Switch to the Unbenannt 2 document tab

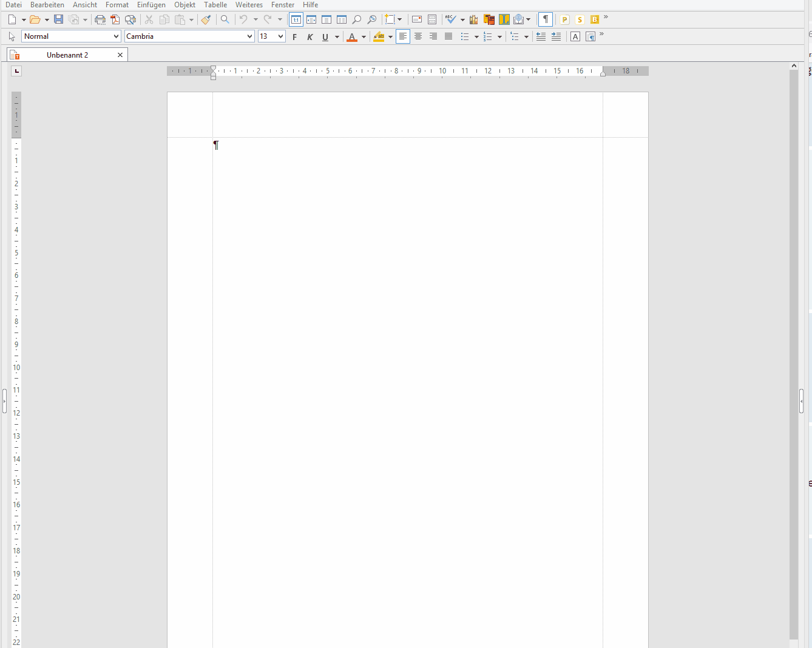click(67, 55)
